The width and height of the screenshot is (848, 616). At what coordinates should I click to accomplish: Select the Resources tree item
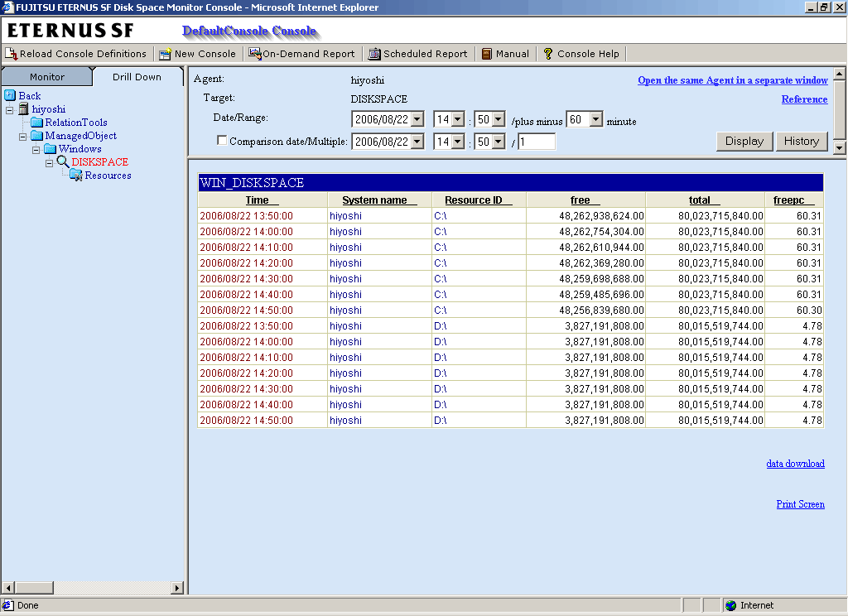(108, 176)
